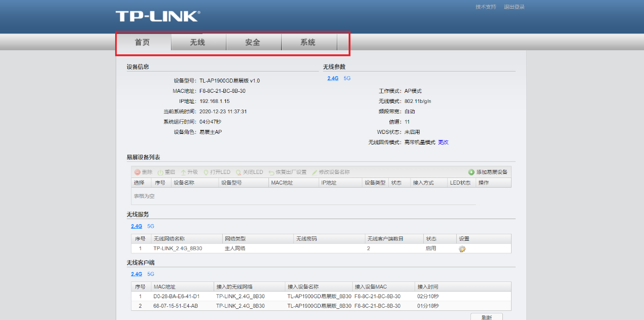The width and height of the screenshot is (644, 320).
Task: Click the 04分47秒 uptime value
Action: [x=210, y=122]
